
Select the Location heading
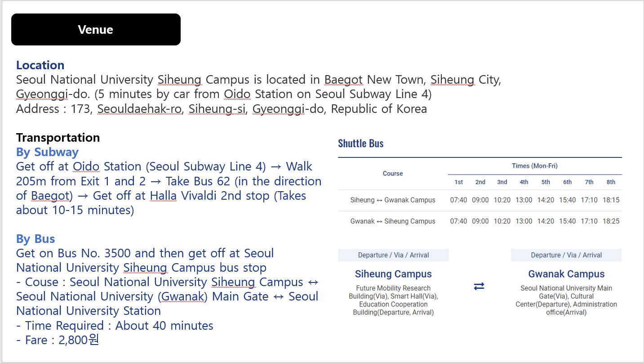click(x=40, y=65)
